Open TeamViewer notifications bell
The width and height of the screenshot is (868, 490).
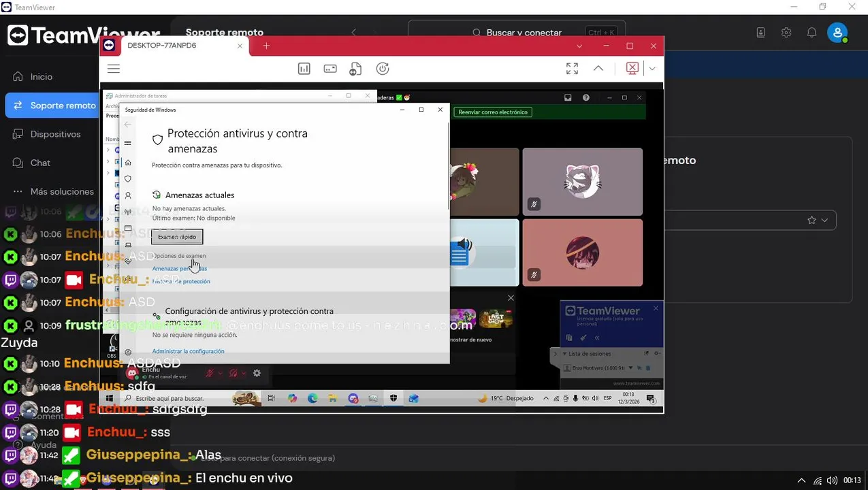[x=811, y=32]
